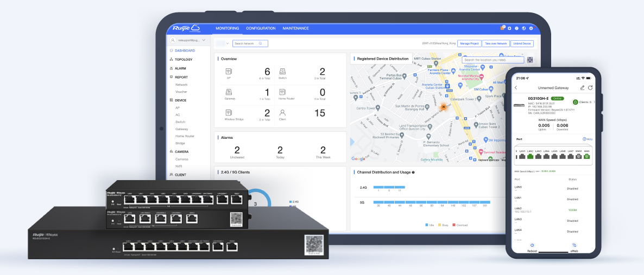Click the Manage Project button
644x275 pixels.
click(x=469, y=43)
